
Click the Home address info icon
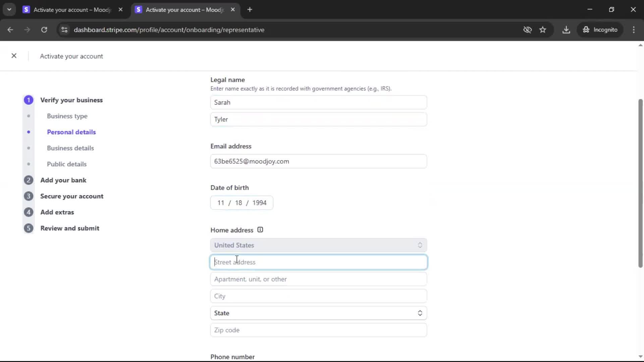click(x=260, y=230)
